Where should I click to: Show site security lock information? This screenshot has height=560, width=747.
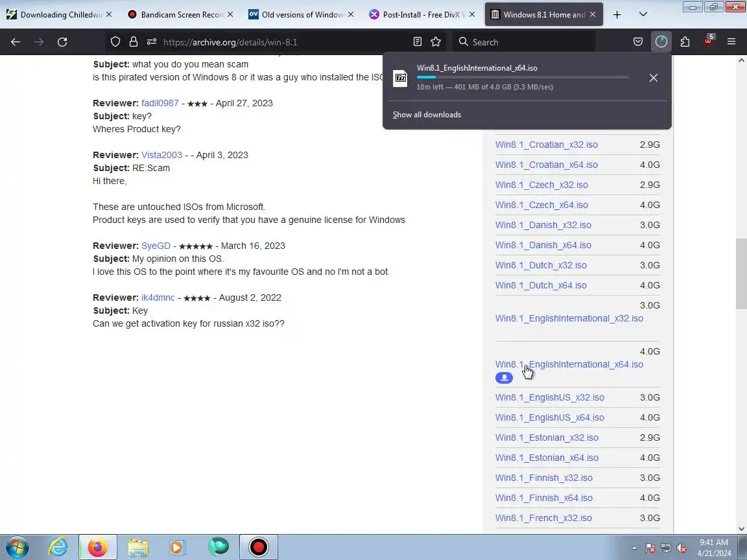pos(134,42)
